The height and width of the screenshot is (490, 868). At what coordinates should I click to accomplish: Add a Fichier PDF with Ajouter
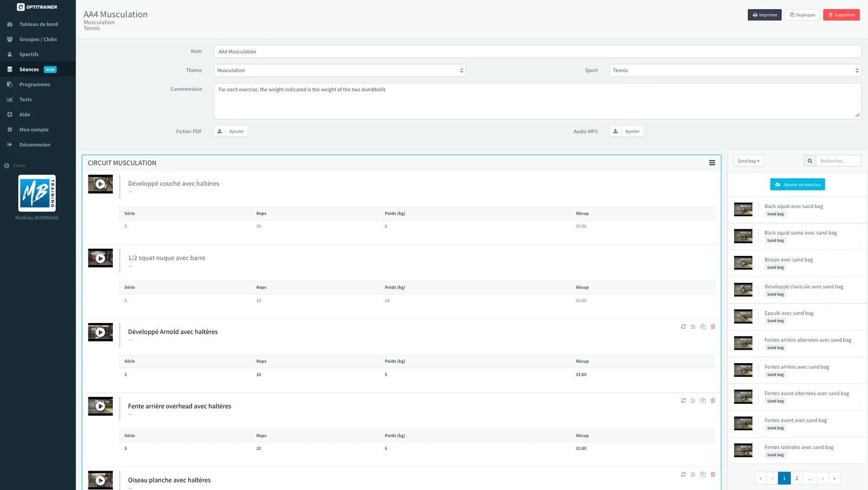click(x=231, y=131)
